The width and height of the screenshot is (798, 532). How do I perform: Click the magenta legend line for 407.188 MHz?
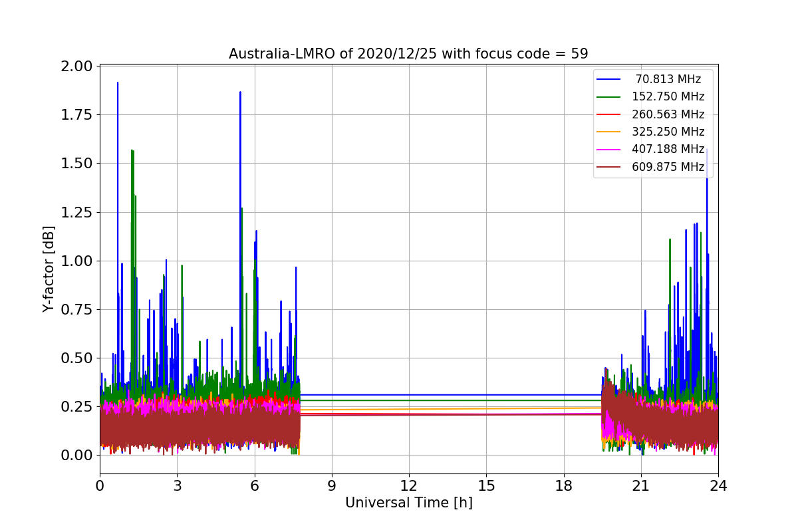click(608, 150)
